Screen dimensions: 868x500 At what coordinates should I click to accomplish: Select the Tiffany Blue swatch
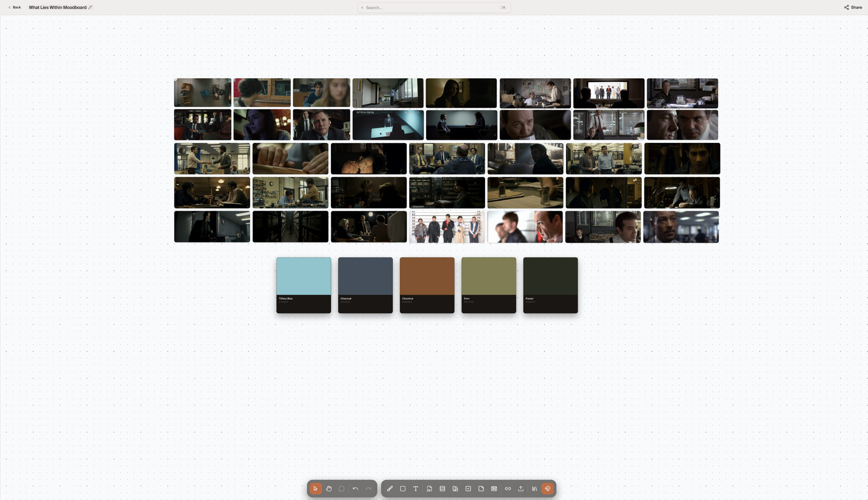pyautogui.click(x=304, y=285)
